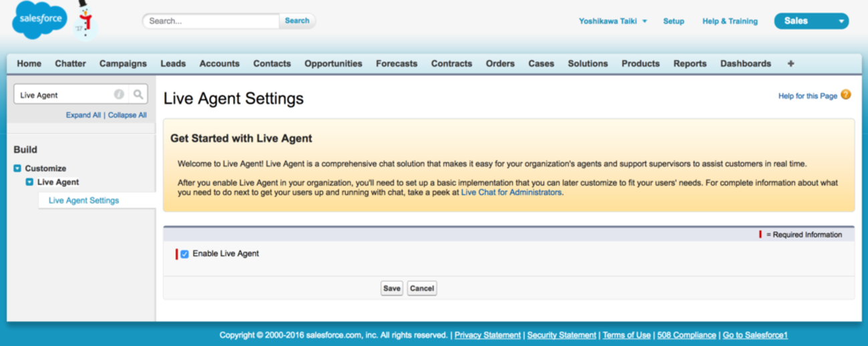Screen dimensions: 868x346
Task: Click the Build section heading
Action: click(x=25, y=150)
